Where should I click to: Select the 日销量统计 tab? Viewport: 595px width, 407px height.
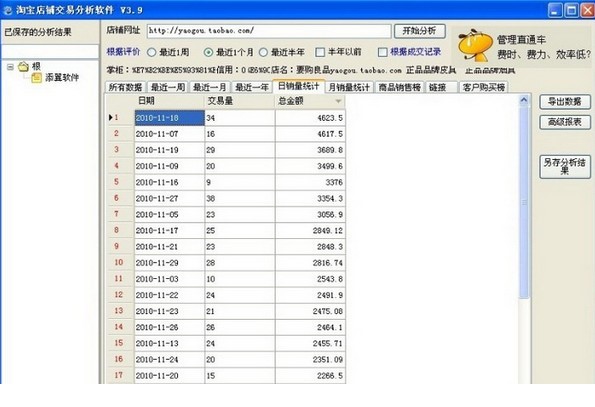(x=298, y=86)
